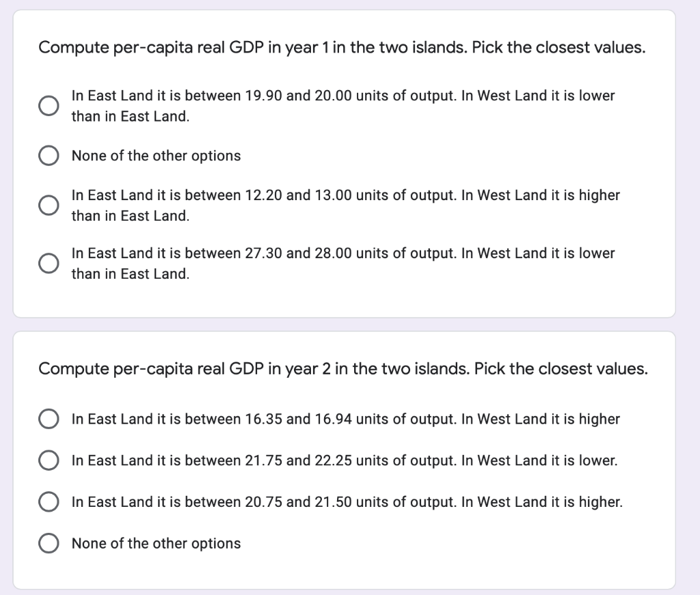Select the 20.75 to 21.50 option
The width and height of the screenshot is (700, 595).
tap(48, 501)
